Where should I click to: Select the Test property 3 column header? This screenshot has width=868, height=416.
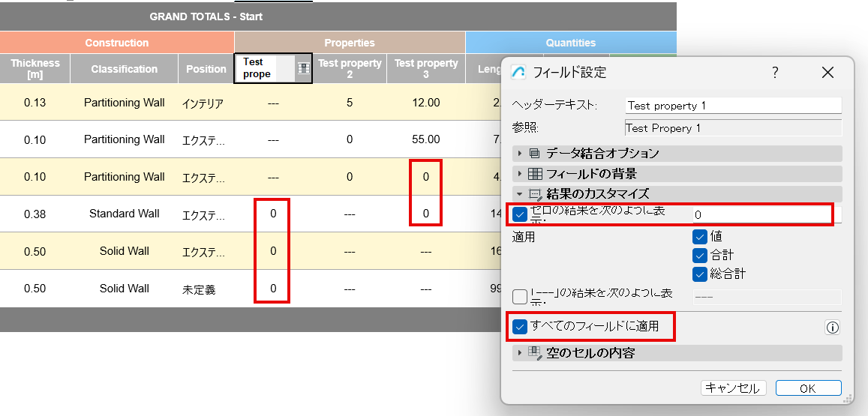[425, 69]
